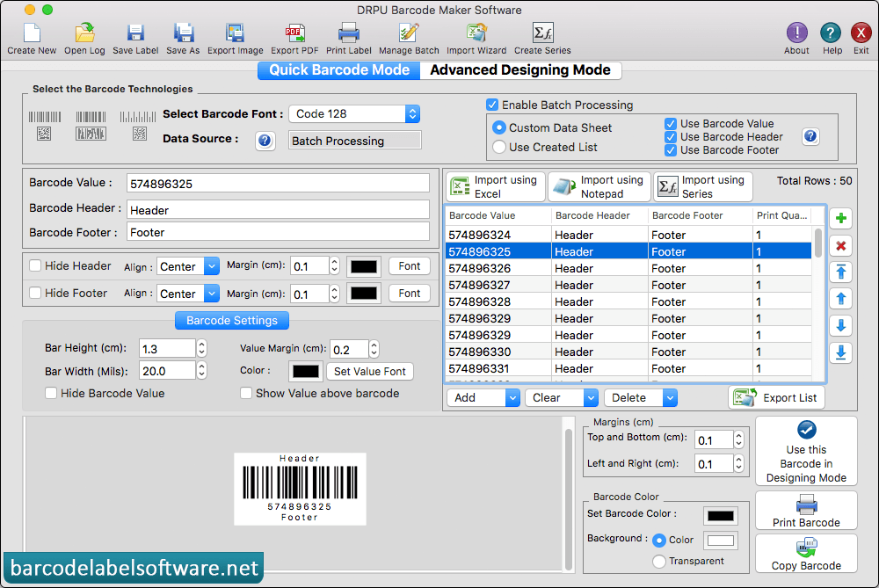
Task: Click the batch options help question icon
Action: coord(810,136)
